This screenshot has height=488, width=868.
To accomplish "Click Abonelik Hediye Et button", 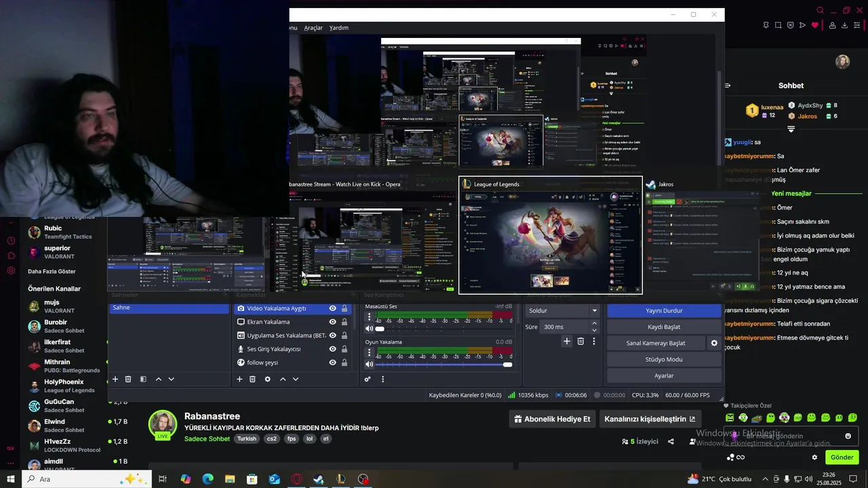I will click(x=552, y=419).
